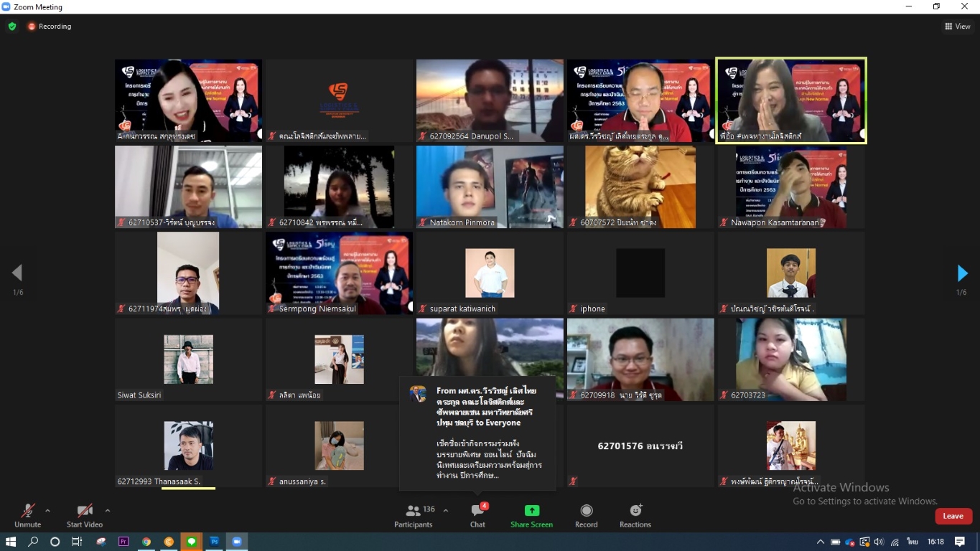Select the cat video tile
This screenshot has height=551, width=980.
coord(640,187)
